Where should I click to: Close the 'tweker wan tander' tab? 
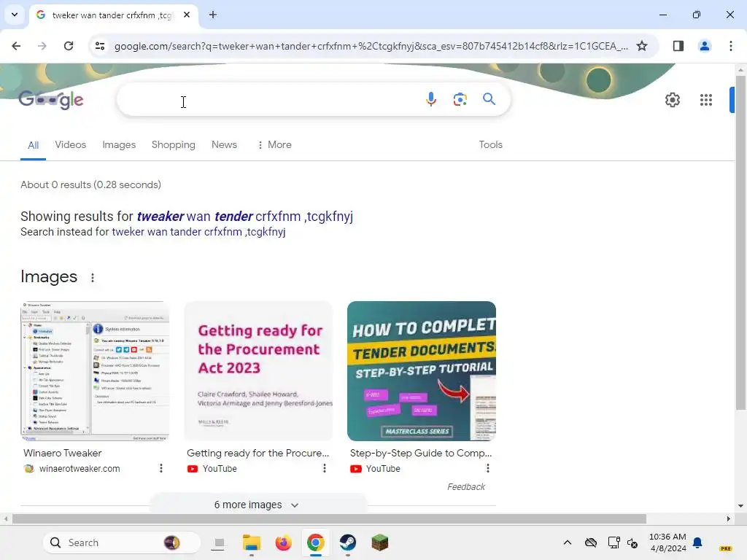click(187, 15)
